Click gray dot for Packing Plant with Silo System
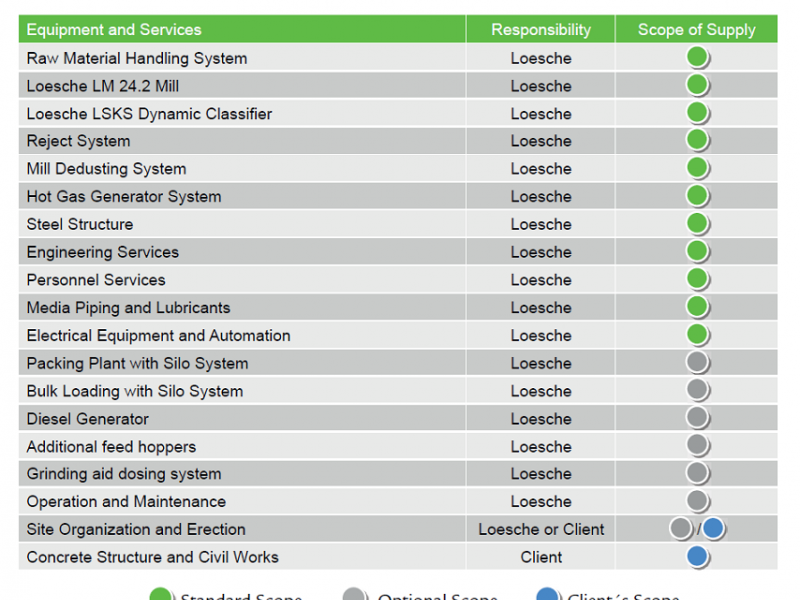Image resolution: width=800 pixels, height=600 pixels. pyautogui.click(x=697, y=362)
